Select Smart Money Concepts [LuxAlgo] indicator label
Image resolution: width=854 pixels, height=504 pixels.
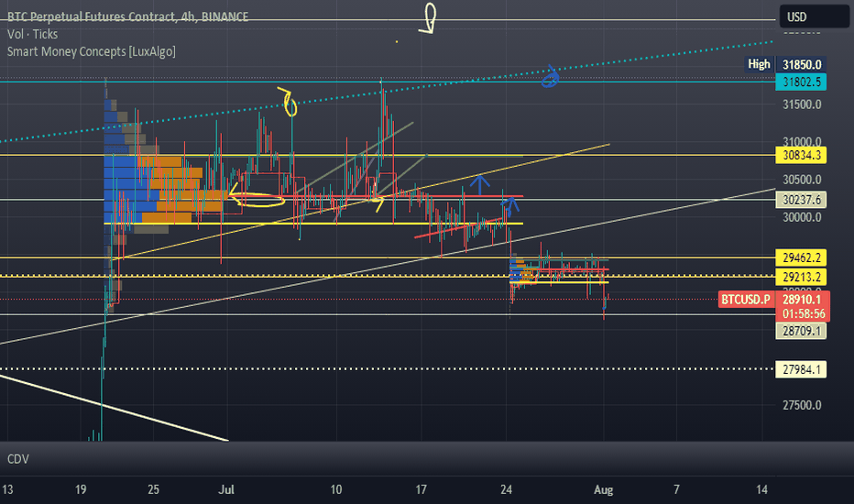pos(91,51)
